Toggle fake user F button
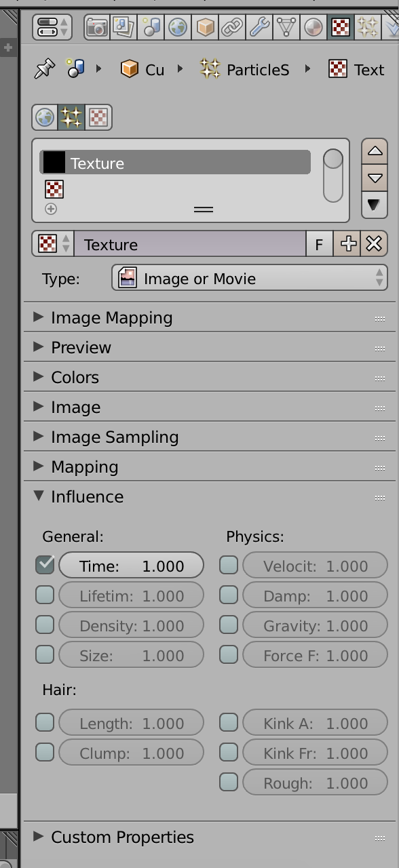Image resolution: width=399 pixels, height=868 pixels. pos(319,244)
